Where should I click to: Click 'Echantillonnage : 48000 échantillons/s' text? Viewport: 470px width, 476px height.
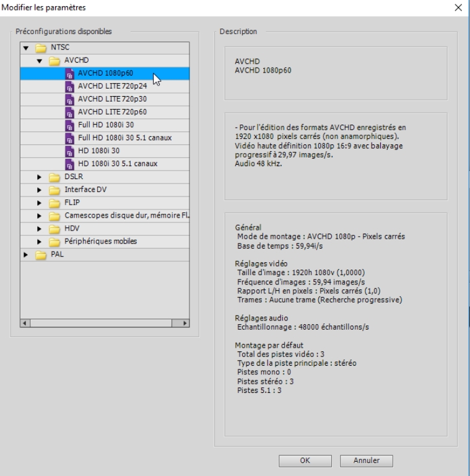[303, 327]
